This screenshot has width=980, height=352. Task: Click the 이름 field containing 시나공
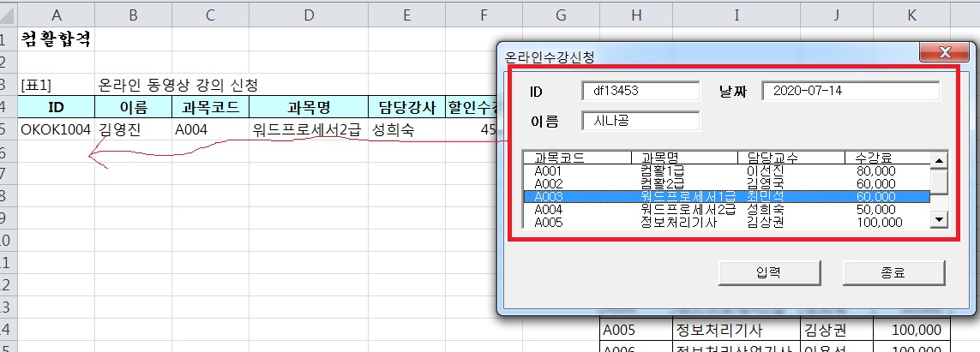tap(640, 121)
